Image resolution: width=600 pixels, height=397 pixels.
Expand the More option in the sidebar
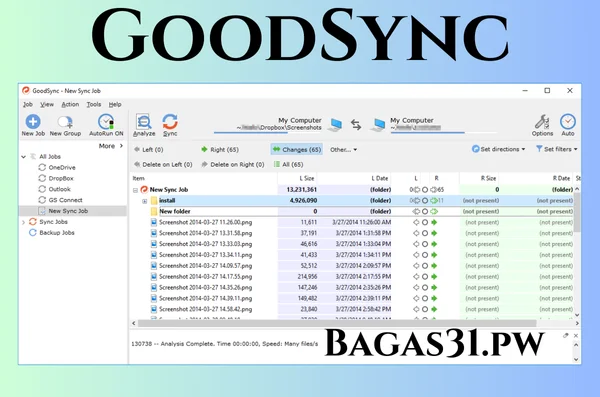(111, 146)
